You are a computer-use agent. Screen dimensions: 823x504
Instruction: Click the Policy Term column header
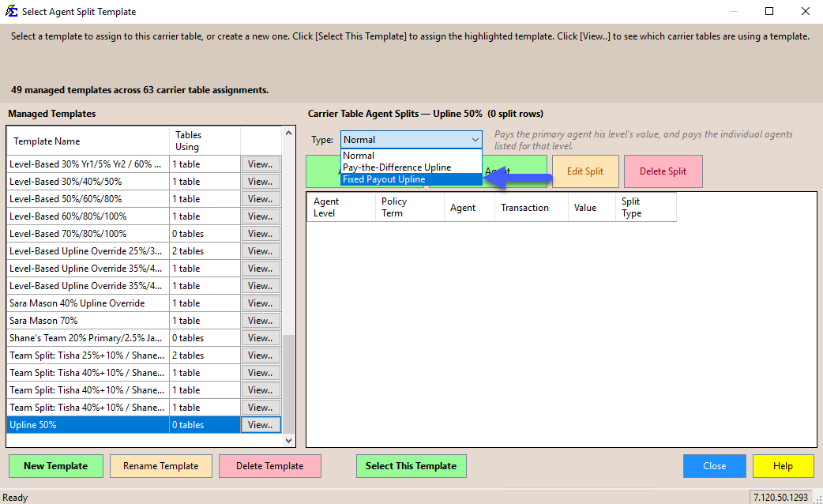[409, 208]
